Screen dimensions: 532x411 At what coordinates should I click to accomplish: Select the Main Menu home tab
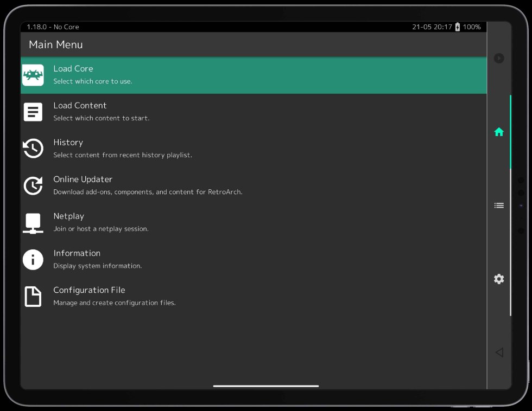(x=498, y=132)
